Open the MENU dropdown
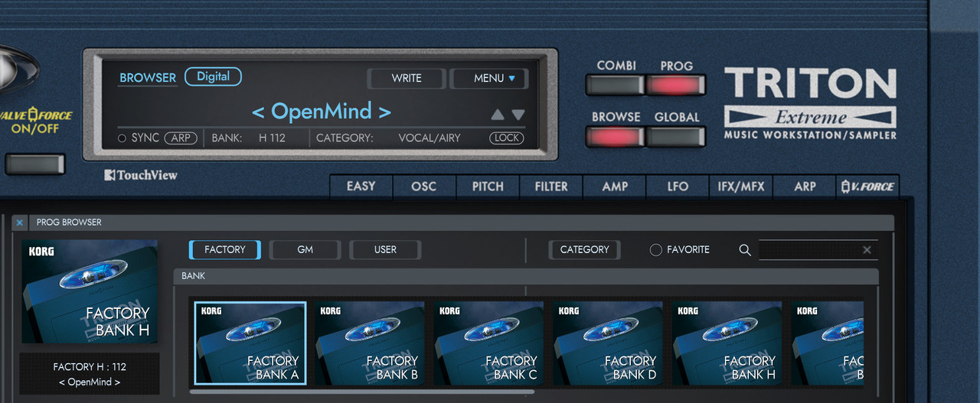980x403 pixels. click(489, 78)
